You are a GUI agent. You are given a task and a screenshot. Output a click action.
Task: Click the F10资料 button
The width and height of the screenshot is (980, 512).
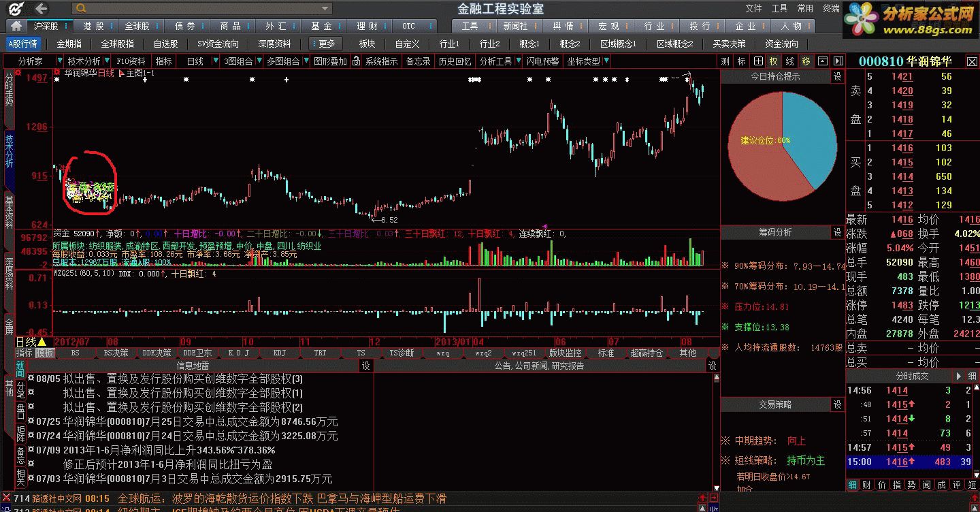[131, 61]
